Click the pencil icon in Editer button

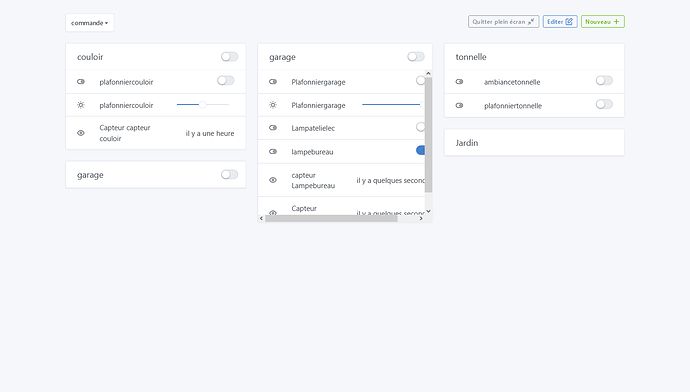point(569,22)
